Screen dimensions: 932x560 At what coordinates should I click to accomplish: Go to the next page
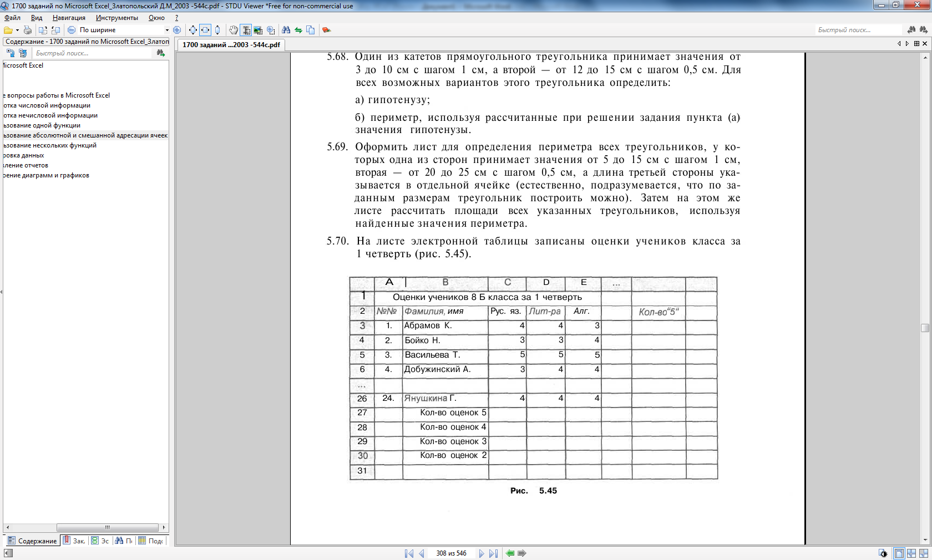coord(481,553)
